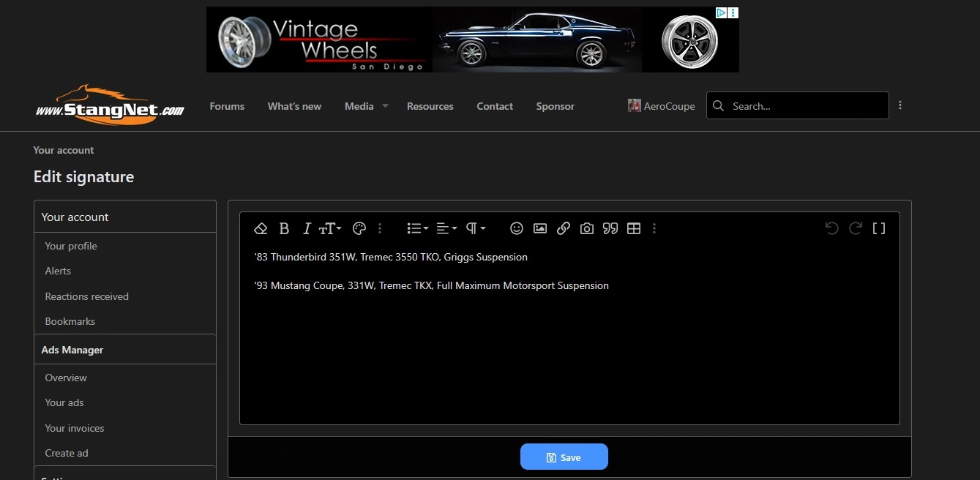980x480 pixels.
Task: Click the Redo arrow icon
Action: (x=855, y=228)
